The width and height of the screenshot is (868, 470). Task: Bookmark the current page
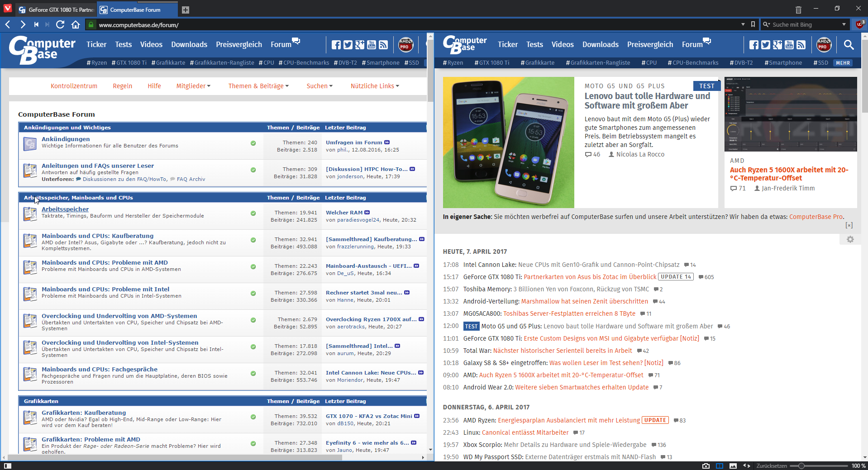coord(753,24)
